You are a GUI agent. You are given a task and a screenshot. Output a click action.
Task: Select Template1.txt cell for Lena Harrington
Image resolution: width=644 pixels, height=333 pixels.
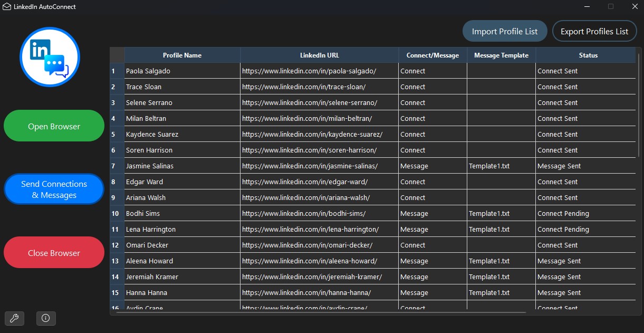(x=501, y=230)
